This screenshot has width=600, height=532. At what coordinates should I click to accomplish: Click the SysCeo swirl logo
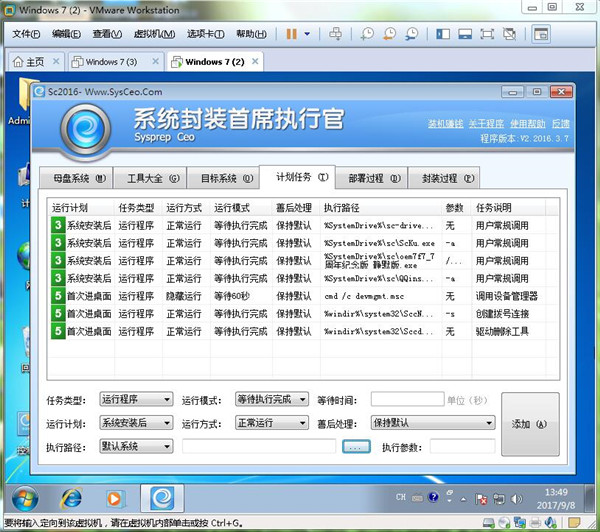pos(86,130)
